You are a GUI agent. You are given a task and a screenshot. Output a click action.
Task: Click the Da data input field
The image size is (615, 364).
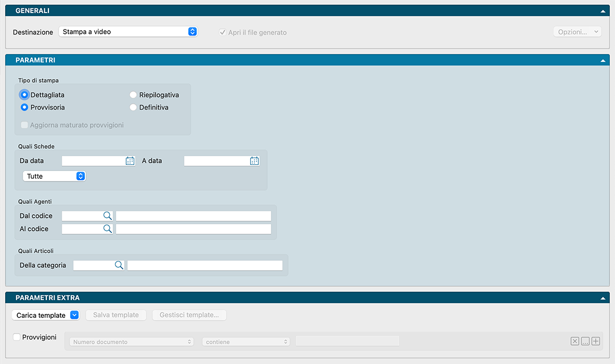click(x=93, y=161)
